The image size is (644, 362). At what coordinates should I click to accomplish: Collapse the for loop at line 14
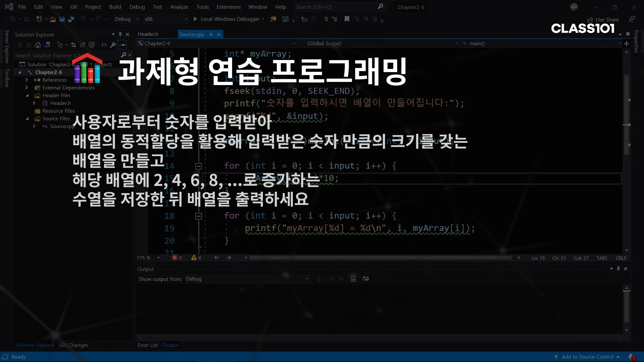(199, 166)
